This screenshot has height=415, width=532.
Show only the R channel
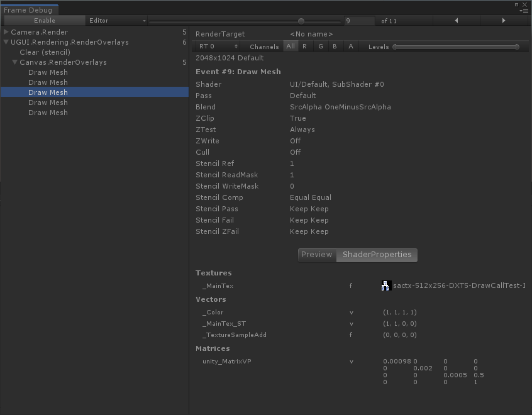coord(305,47)
